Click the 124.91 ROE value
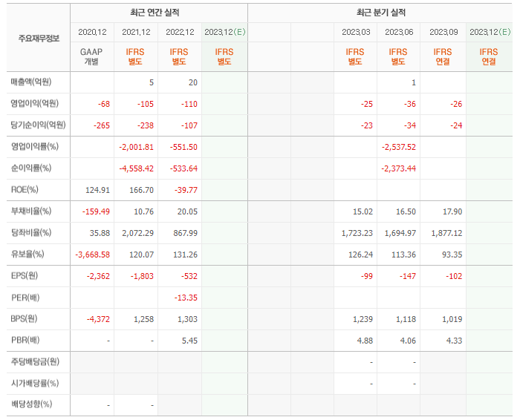The width and height of the screenshot is (520, 420). coord(98,190)
